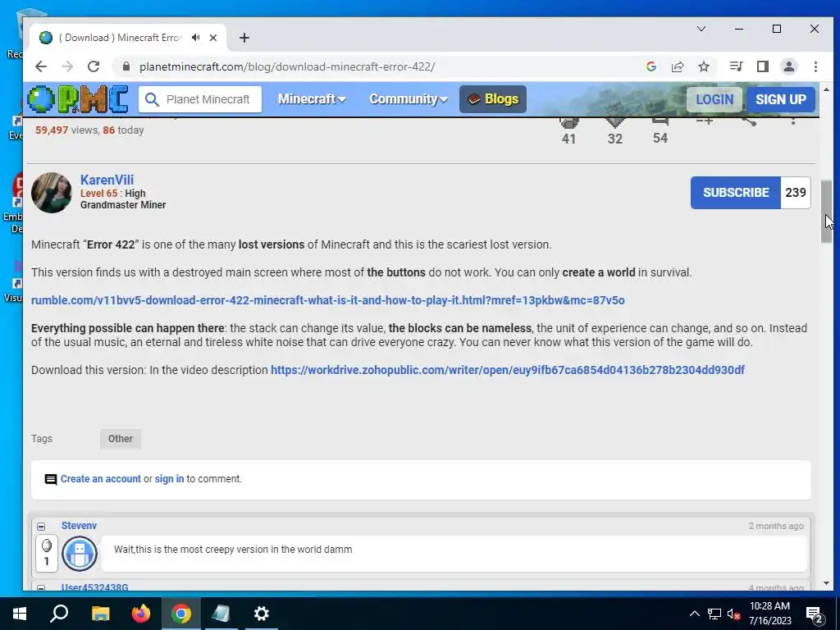Click the share page icon in address bar

click(x=678, y=66)
